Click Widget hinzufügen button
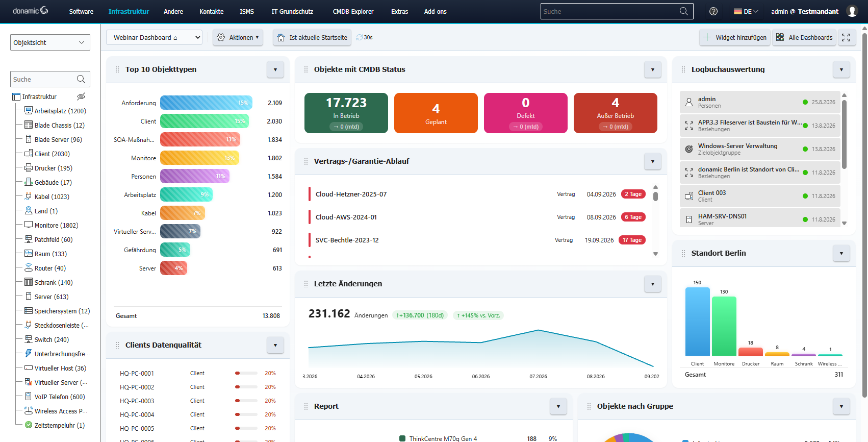 click(735, 37)
